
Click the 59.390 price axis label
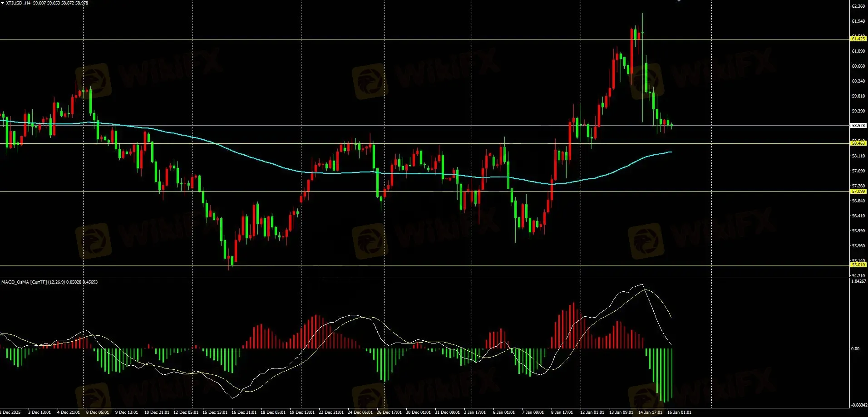(858, 111)
